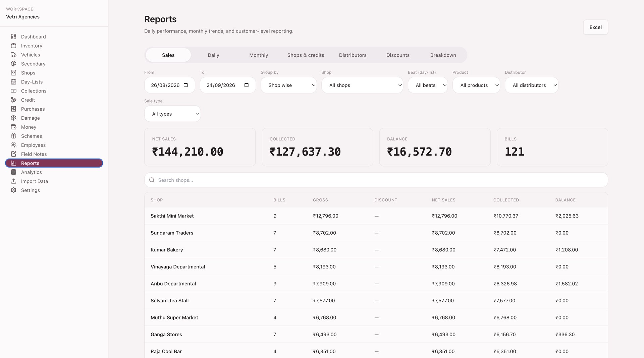Viewport: 644px width, 358px height.
Task: Open the All products dropdown
Action: coord(476,85)
